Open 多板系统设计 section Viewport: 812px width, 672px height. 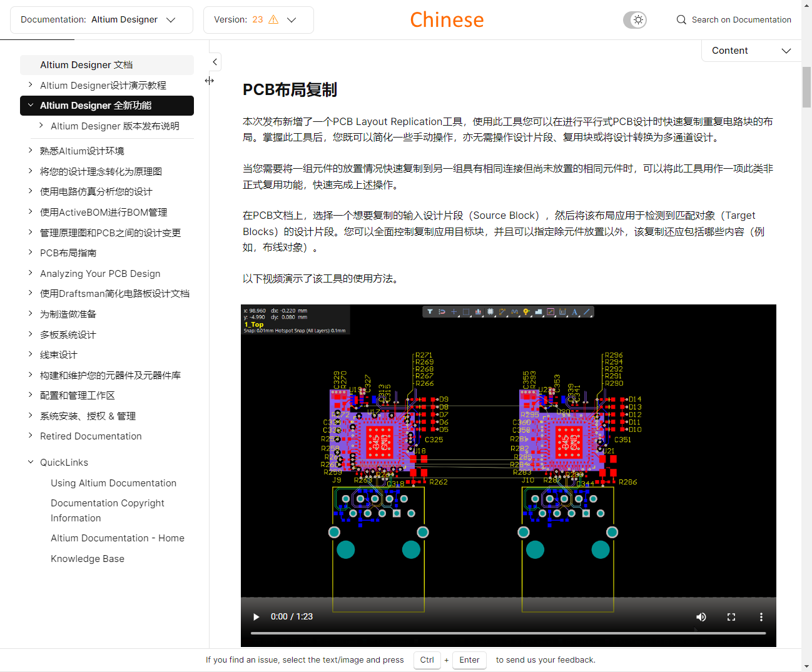click(68, 334)
